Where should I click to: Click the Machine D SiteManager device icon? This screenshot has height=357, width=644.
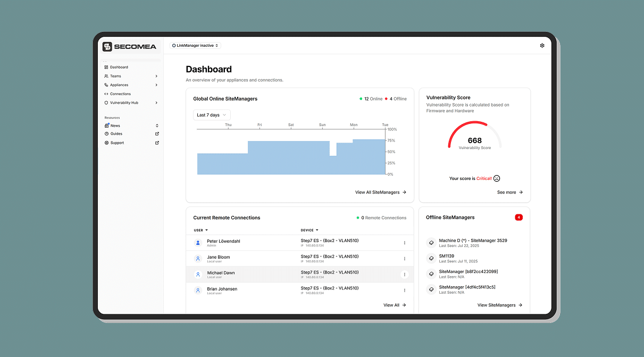(431, 243)
